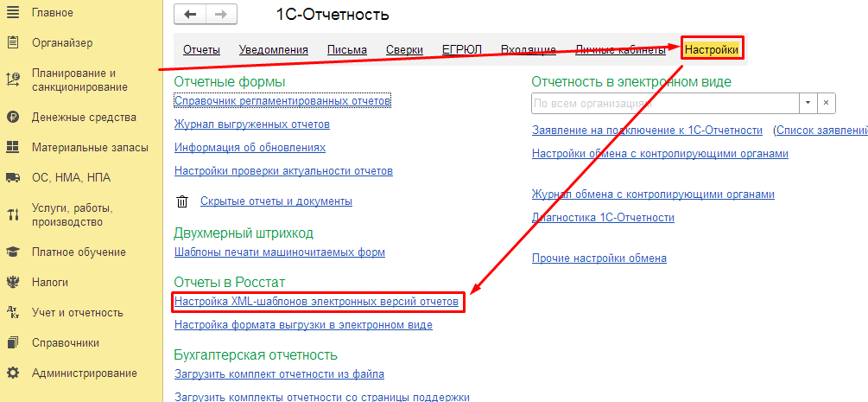Open Справочник регламентированных отчетов link
The height and width of the screenshot is (402, 868).
[283, 101]
